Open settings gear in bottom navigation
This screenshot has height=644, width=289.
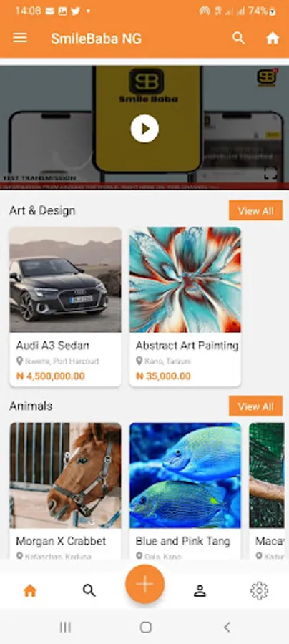point(260,590)
